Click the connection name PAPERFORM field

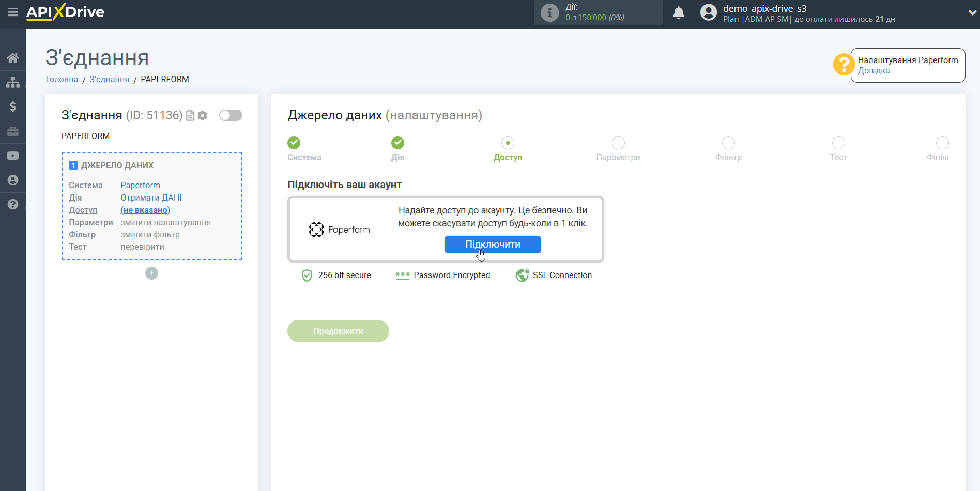[x=151, y=136]
